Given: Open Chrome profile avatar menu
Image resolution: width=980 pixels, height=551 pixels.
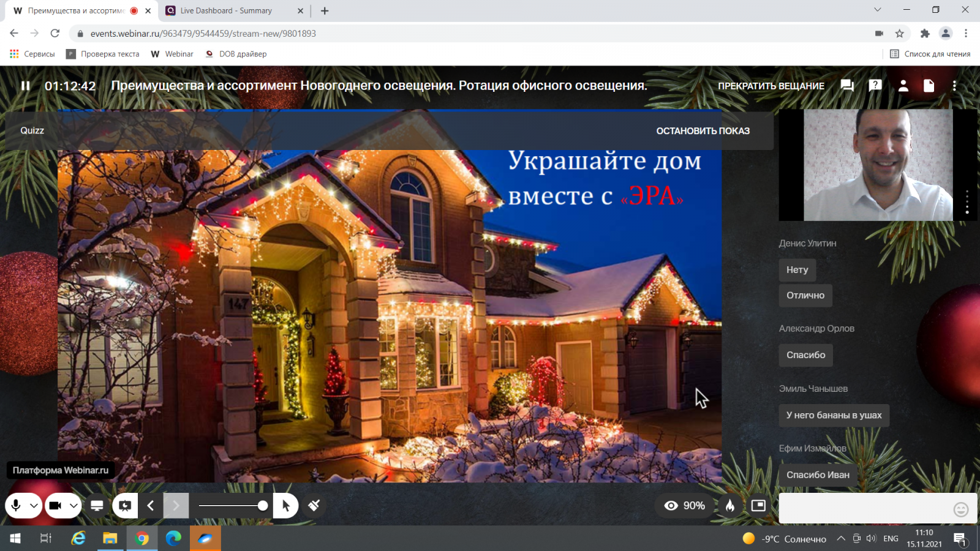Looking at the screenshot, I should click(x=946, y=34).
